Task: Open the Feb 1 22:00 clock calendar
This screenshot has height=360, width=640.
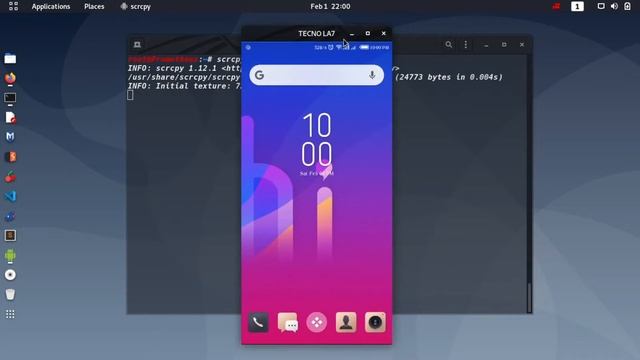Action: [x=330, y=6]
